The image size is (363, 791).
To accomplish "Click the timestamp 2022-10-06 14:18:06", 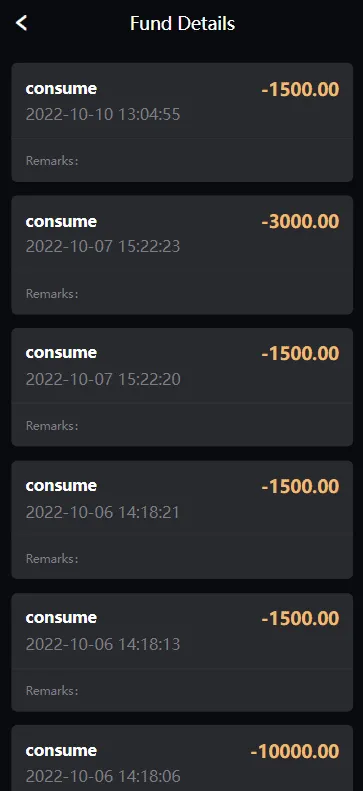I will pos(103,776).
